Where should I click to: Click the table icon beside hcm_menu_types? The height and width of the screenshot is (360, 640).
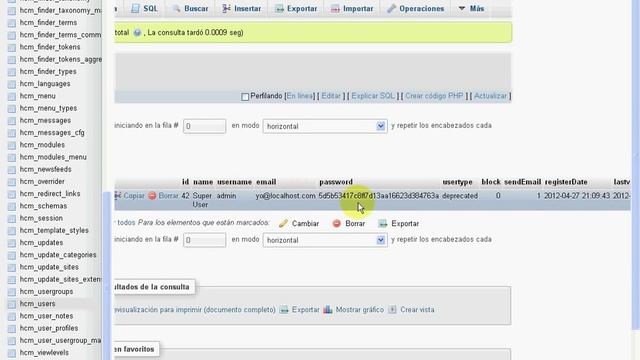(12, 109)
